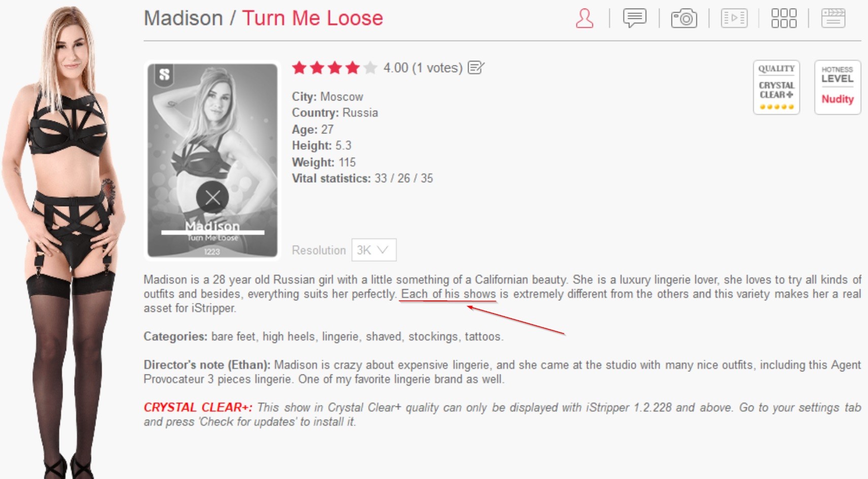
Task: Click the Quality Crystal Clear+ badge
Action: pos(776,87)
